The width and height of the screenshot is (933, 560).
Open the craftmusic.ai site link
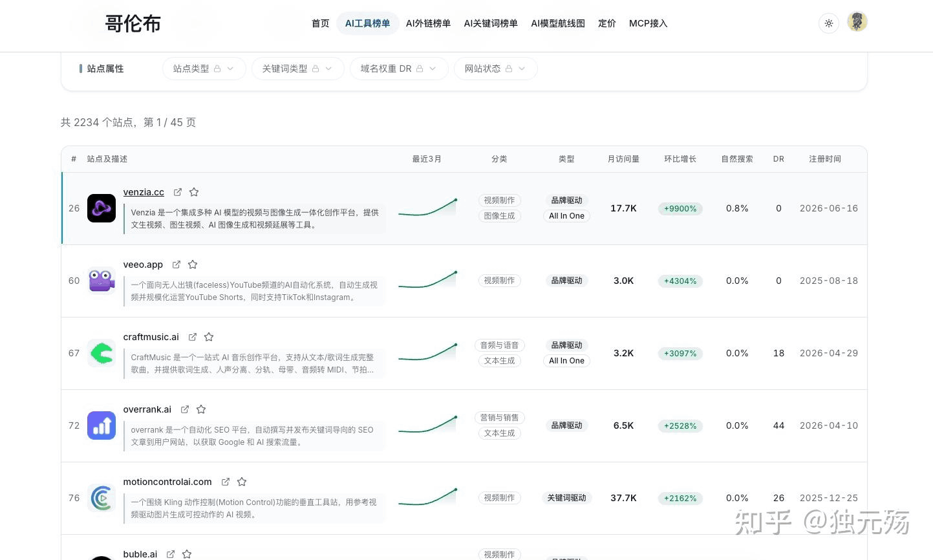pos(151,337)
